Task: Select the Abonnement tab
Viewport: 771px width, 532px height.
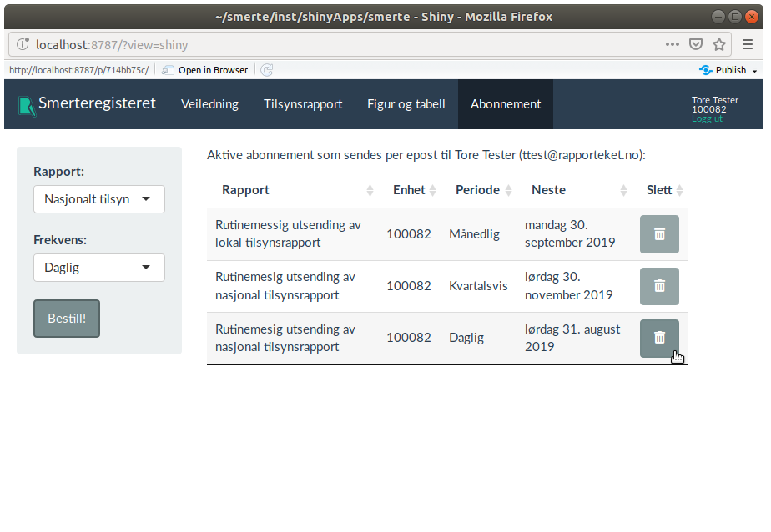Action: tap(506, 104)
